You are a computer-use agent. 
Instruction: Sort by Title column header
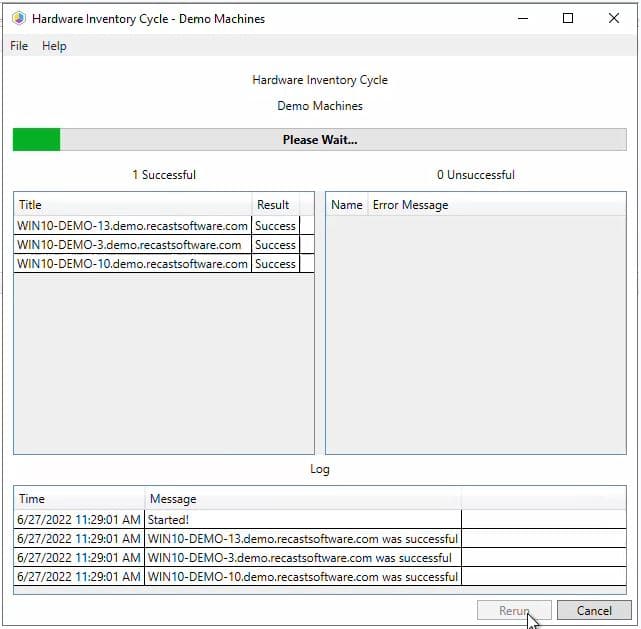tap(132, 205)
